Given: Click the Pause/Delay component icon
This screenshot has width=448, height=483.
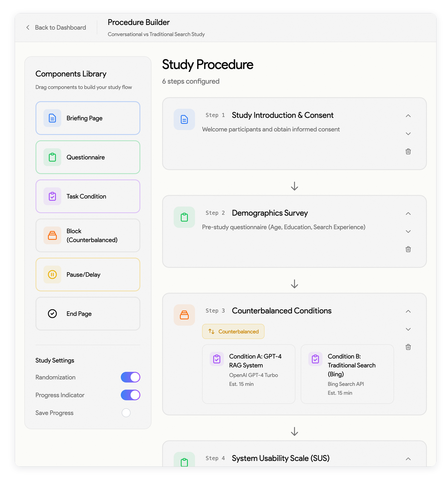Looking at the screenshot, I should [52, 274].
